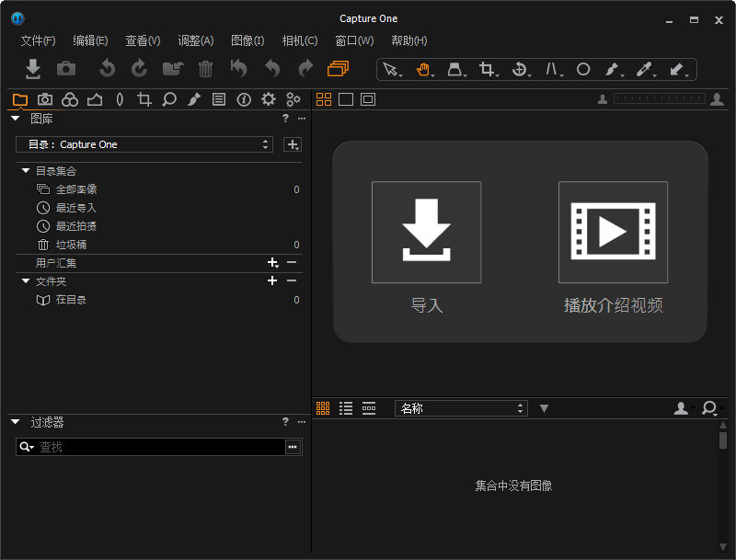Open the Details magnifier tool tab
The height and width of the screenshot is (560, 736).
point(169,99)
